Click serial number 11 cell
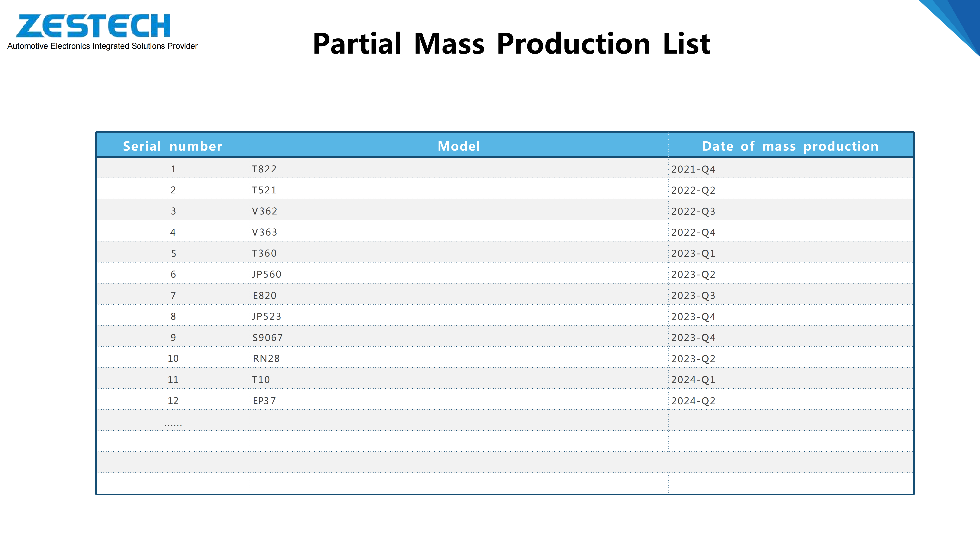The height and width of the screenshot is (551, 980). coord(173,380)
